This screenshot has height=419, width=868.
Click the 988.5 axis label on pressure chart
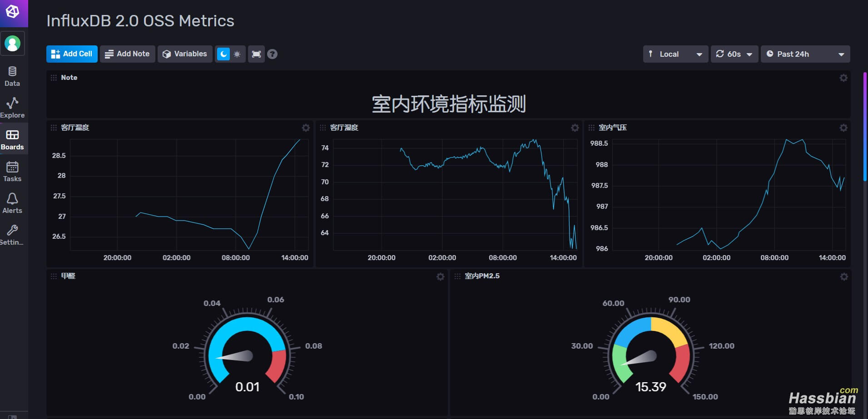[599, 143]
